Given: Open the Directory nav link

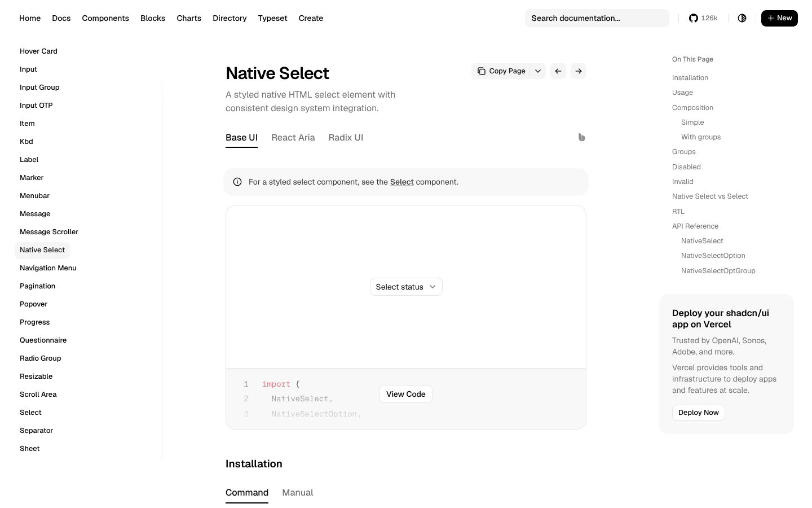Looking at the screenshot, I should [x=230, y=18].
